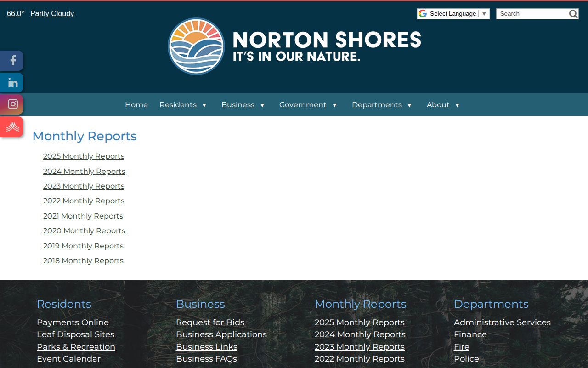Open Event Calendar footer link
This screenshot has width=588, height=368.
click(68, 359)
